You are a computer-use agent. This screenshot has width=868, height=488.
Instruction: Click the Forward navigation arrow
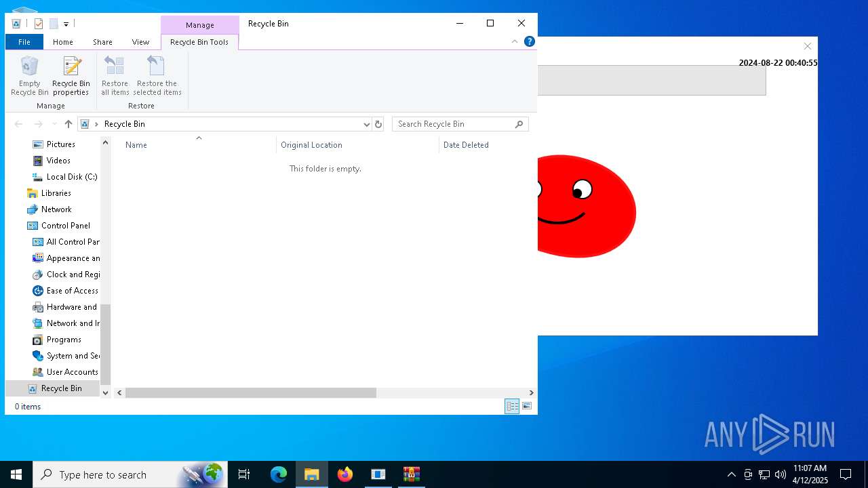tap(39, 124)
